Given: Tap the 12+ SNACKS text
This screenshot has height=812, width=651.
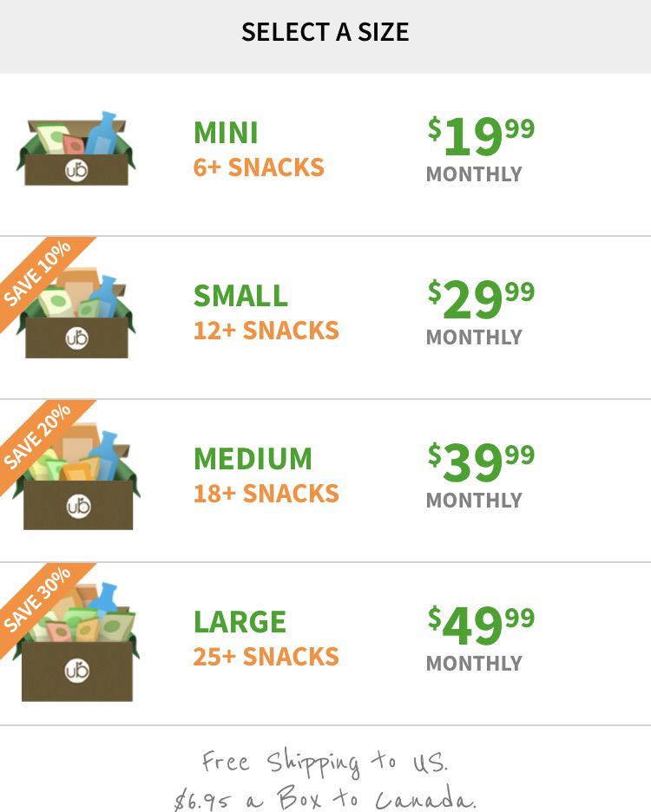Looking at the screenshot, I should tap(266, 331).
